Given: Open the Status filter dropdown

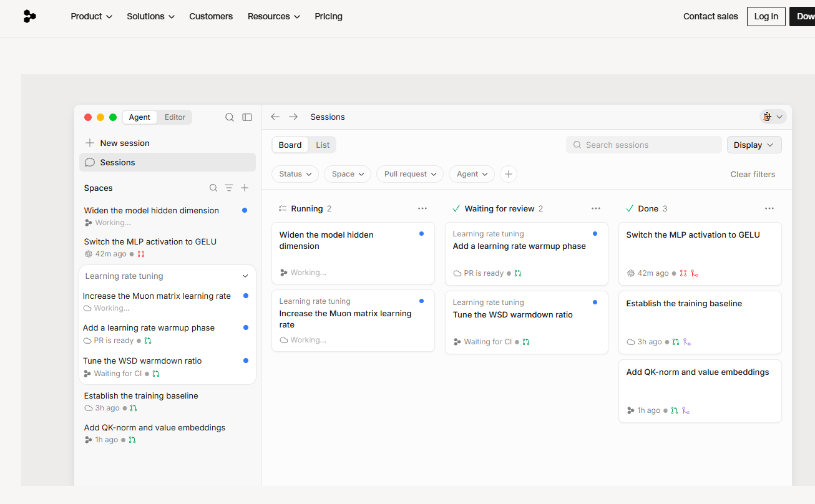Looking at the screenshot, I should pyautogui.click(x=295, y=174).
